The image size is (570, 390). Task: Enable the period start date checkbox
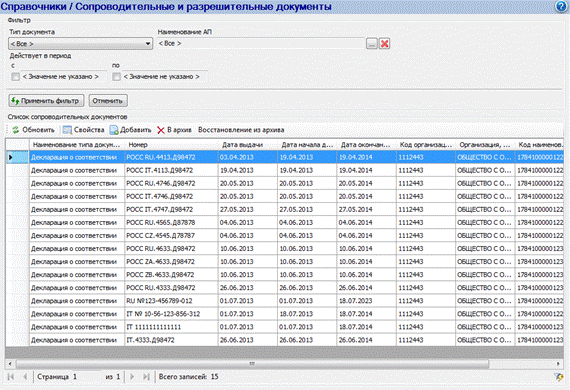tap(15, 77)
